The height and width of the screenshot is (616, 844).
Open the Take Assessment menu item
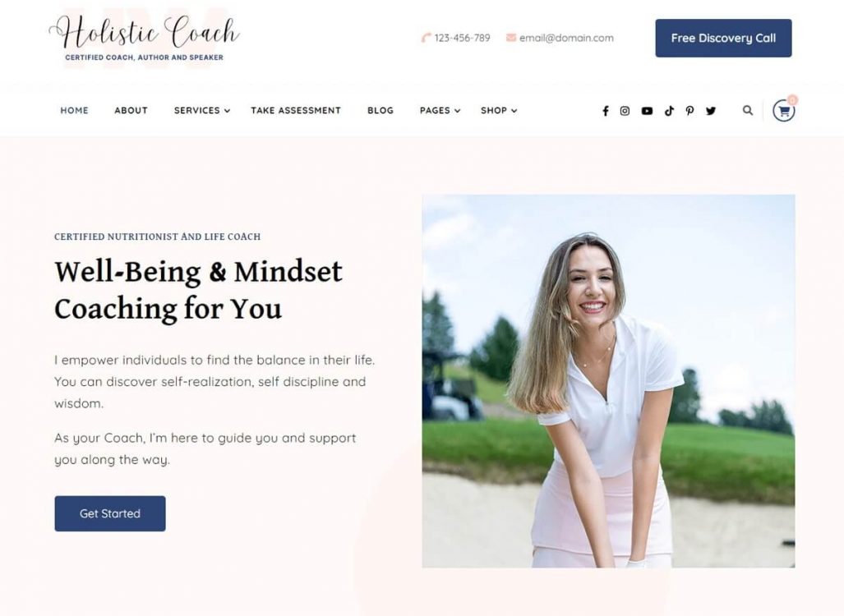pos(296,110)
